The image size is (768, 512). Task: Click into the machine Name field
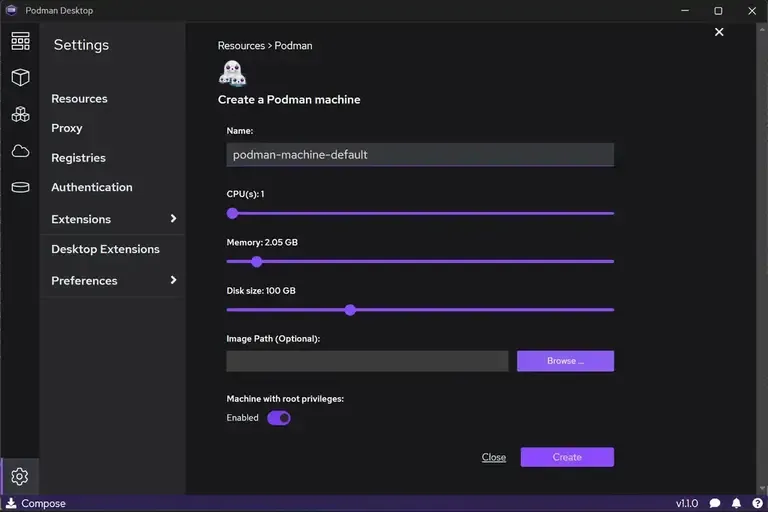click(x=420, y=155)
